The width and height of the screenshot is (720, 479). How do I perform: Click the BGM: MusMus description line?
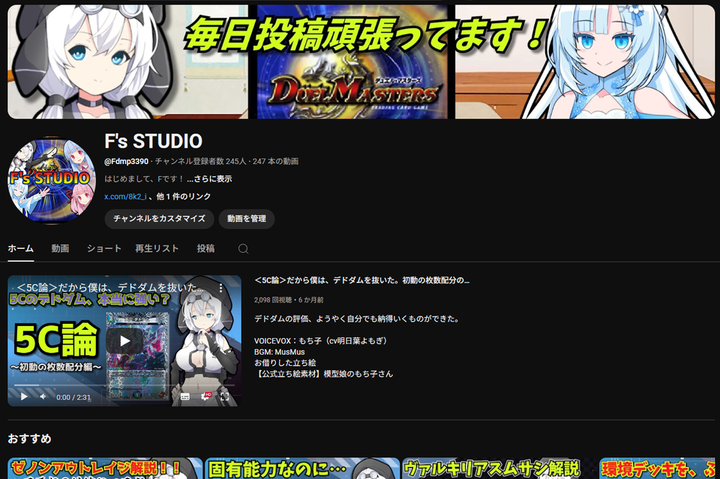(279, 352)
